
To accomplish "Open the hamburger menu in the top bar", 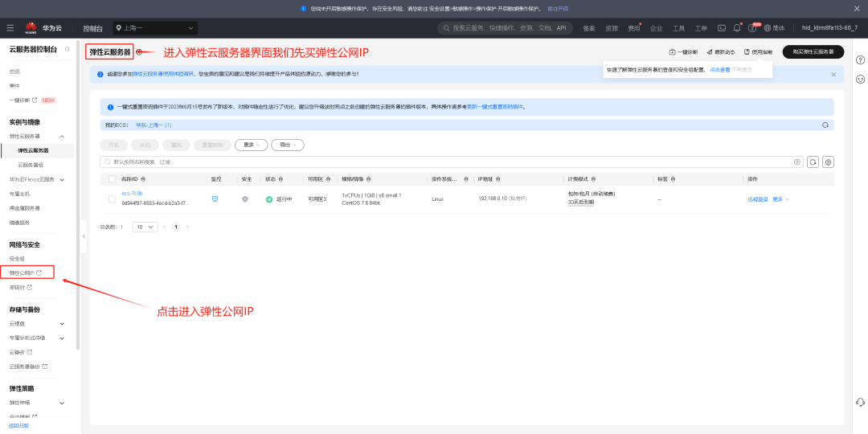I will coord(10,27).
